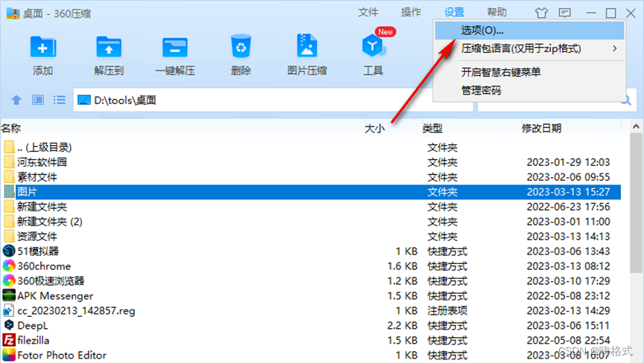Click the 360压缩 app logo in title bar
This screenshot has height=363, width=644.
tap(13, 13)
